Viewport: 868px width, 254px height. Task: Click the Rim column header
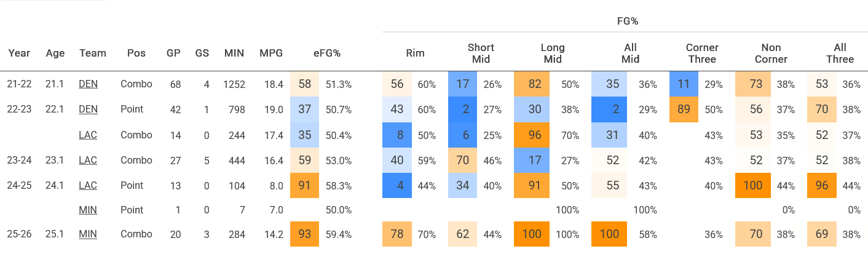[417, 54]
